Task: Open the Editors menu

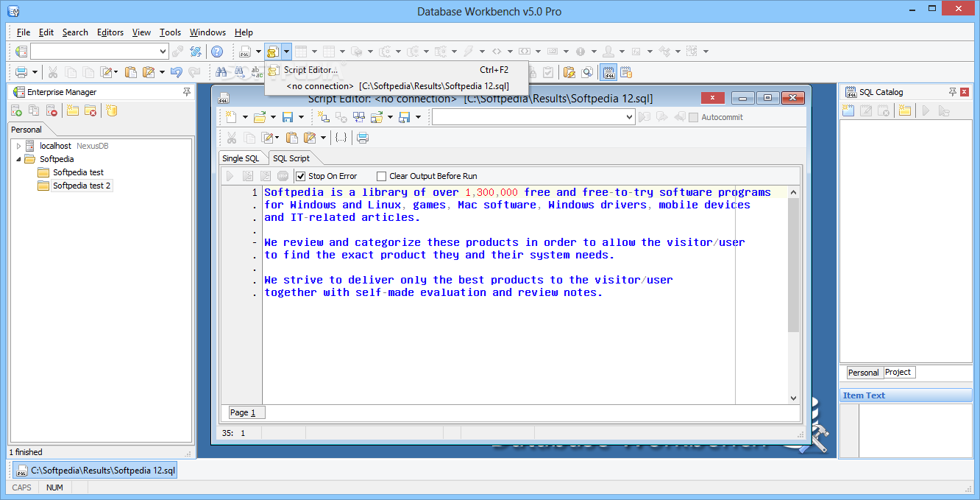Action: point(110,32)
